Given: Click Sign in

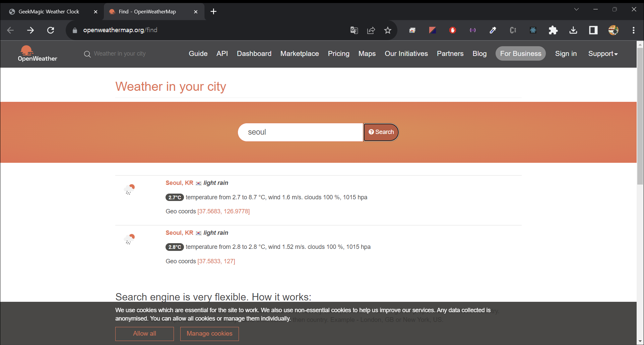Looking at the screenshot, I should [x=566, y=54].
